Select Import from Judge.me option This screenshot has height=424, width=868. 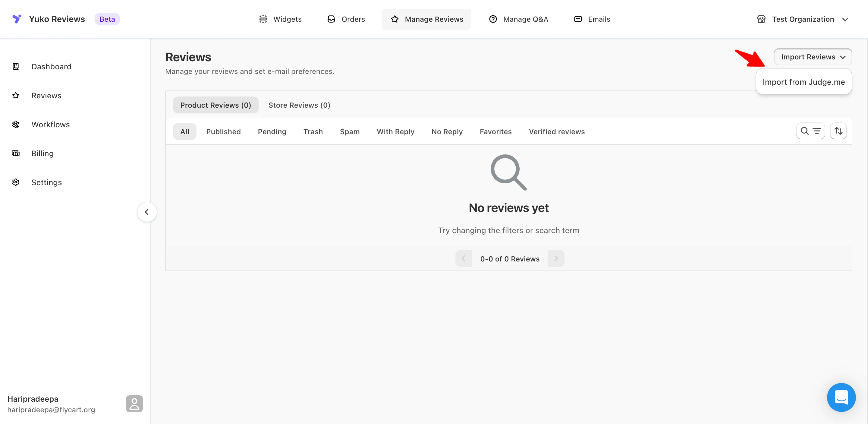pos(803,82)
